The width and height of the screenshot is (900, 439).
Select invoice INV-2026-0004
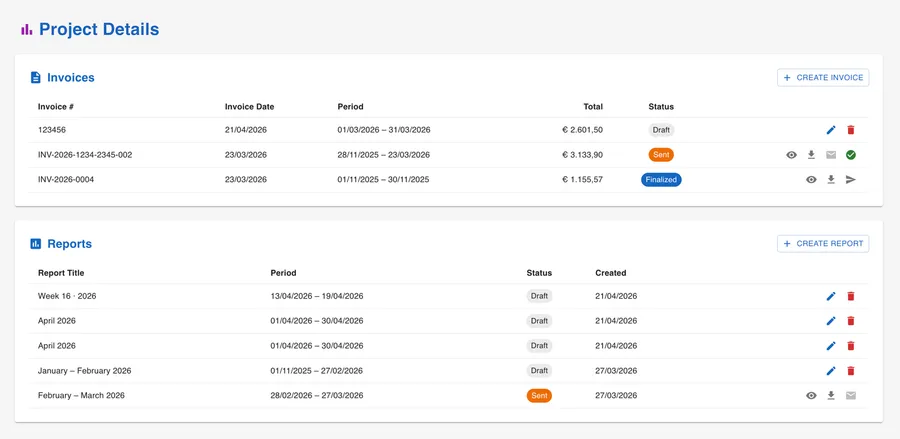(66, 180)
